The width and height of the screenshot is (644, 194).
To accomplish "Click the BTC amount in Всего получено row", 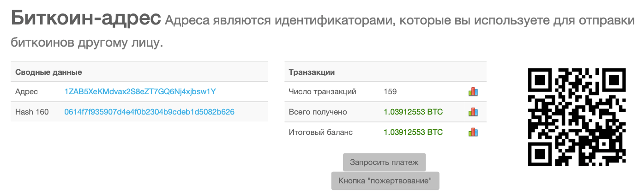I will click(x=413, y=112).
